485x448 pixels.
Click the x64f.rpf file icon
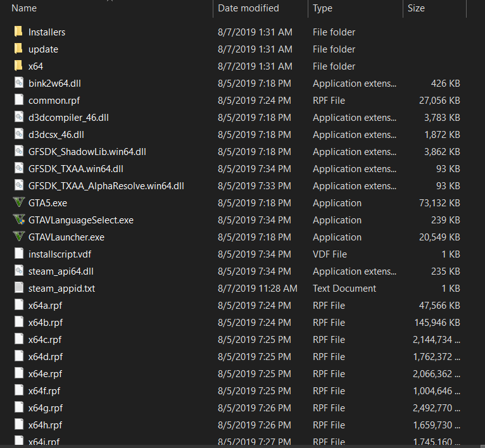click(19, 390)
